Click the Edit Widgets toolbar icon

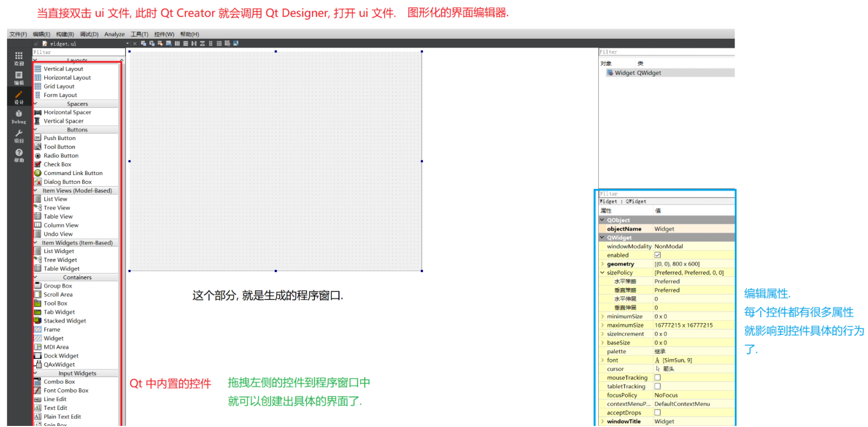tap(144, 43)
